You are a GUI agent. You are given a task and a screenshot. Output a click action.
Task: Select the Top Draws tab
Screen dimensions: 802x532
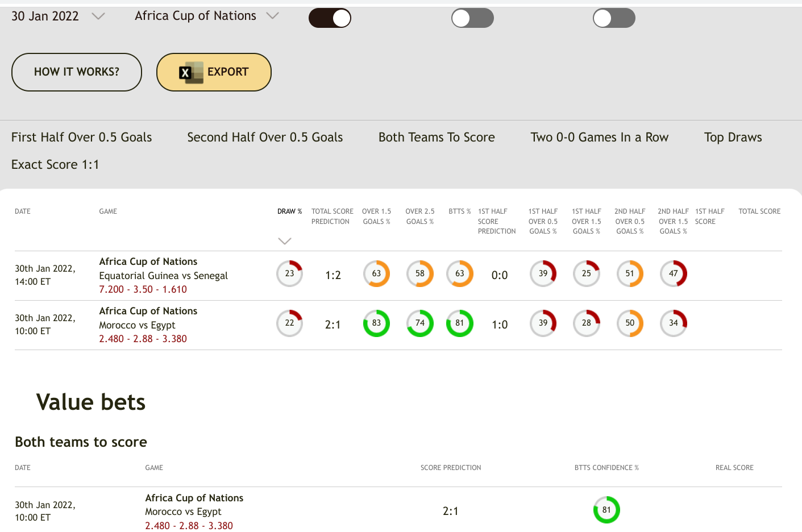click(x=733, y=137)
